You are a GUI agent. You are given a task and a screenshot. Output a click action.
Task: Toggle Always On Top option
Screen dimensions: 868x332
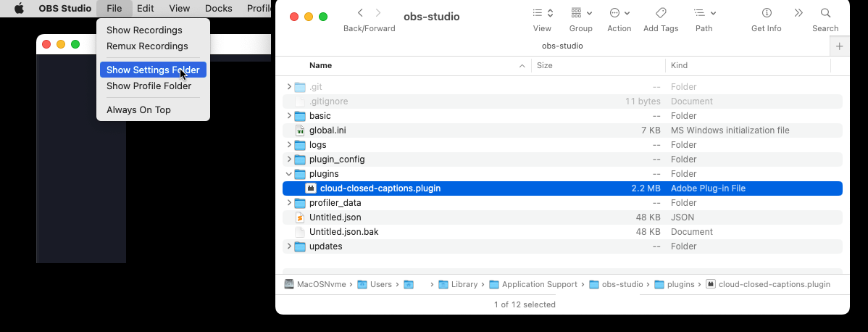(139, 109)
